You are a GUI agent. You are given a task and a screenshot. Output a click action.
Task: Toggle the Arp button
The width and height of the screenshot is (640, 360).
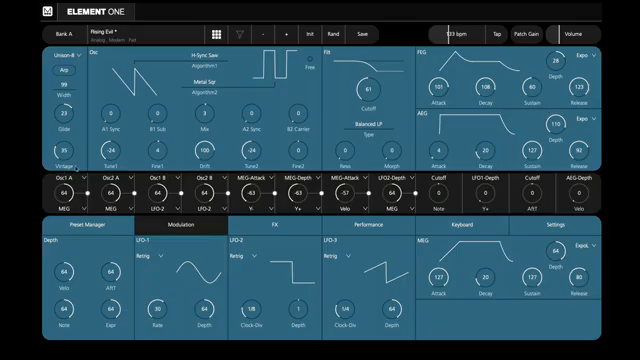[64, 70]
